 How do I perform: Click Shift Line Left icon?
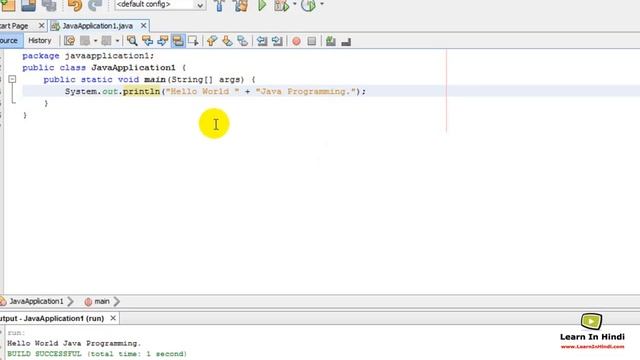coord(262,41)
